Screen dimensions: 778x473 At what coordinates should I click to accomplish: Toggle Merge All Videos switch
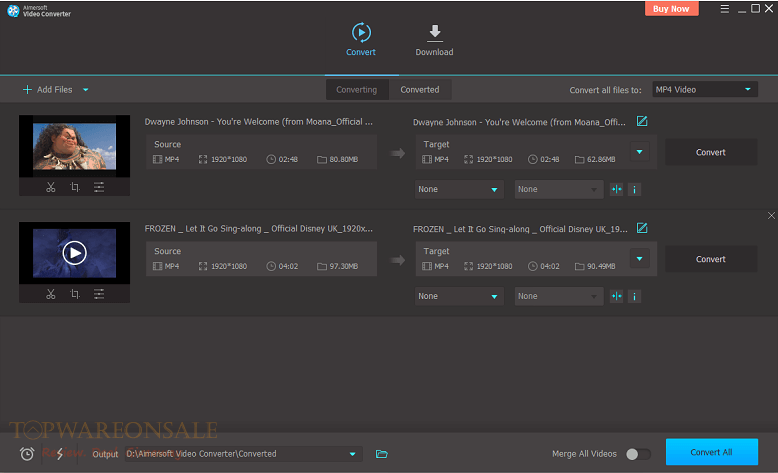pos(638,454)
